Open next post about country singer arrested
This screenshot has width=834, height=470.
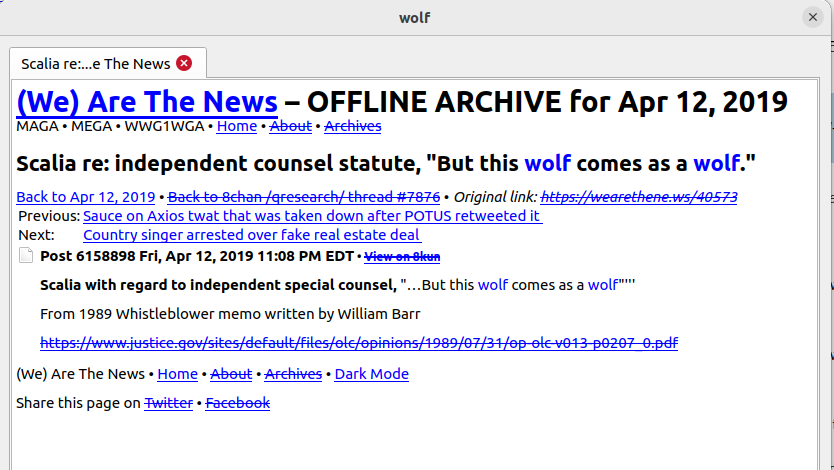[x=252, y=235]
